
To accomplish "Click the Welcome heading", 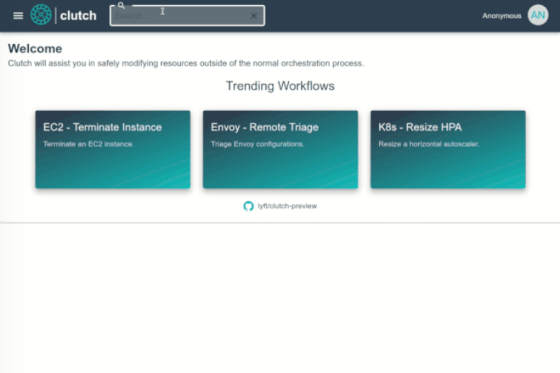I will 35,49.
